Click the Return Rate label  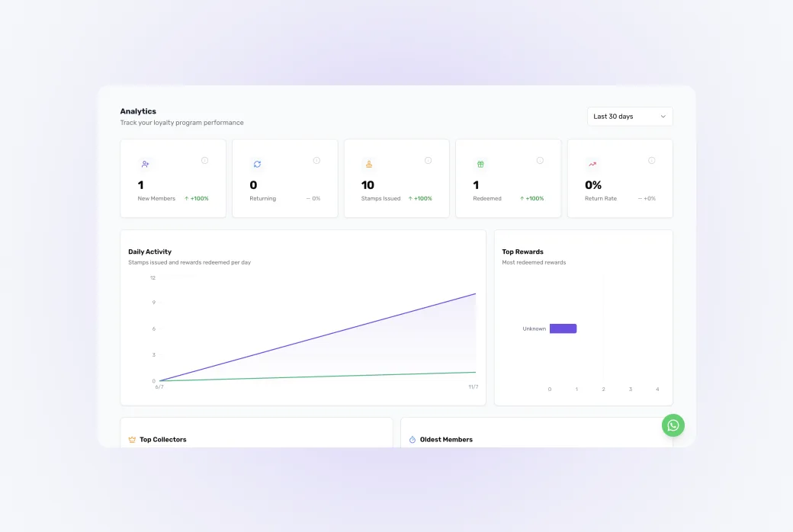tap(601, 199)
